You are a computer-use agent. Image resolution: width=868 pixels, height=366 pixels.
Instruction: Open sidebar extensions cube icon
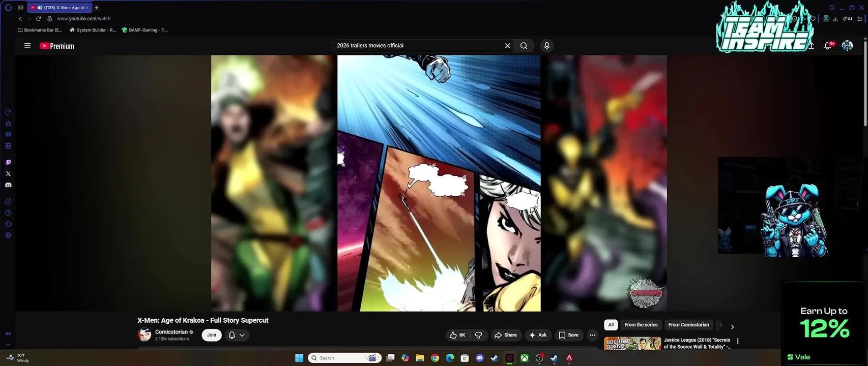[x=8, y=224]
